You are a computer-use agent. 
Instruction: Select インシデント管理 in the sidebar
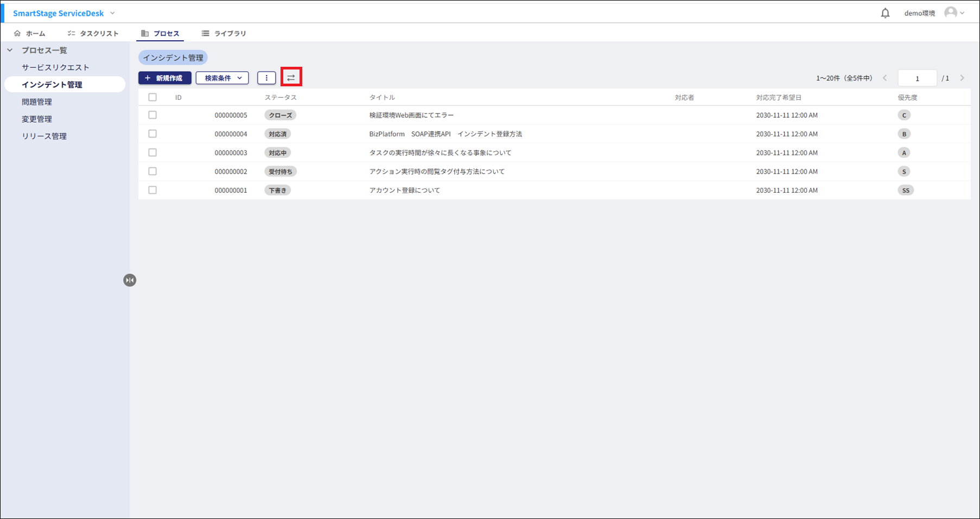pos(65,84)
